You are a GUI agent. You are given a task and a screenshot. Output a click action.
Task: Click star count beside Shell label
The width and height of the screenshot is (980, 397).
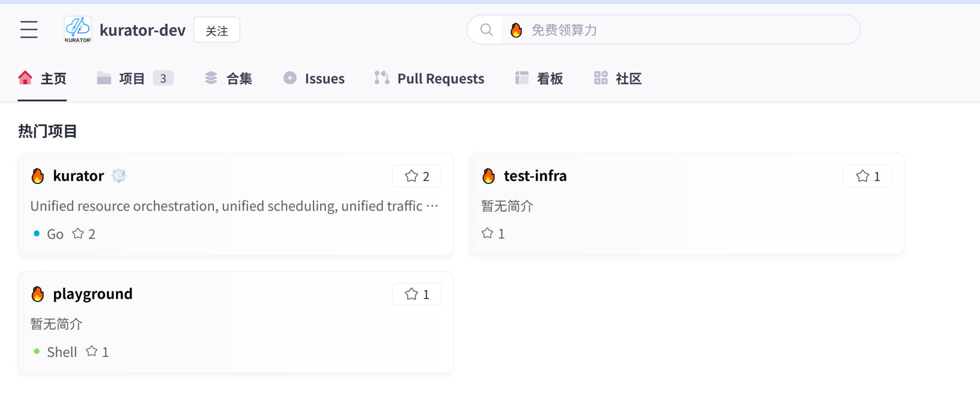[x=98, y=351]
